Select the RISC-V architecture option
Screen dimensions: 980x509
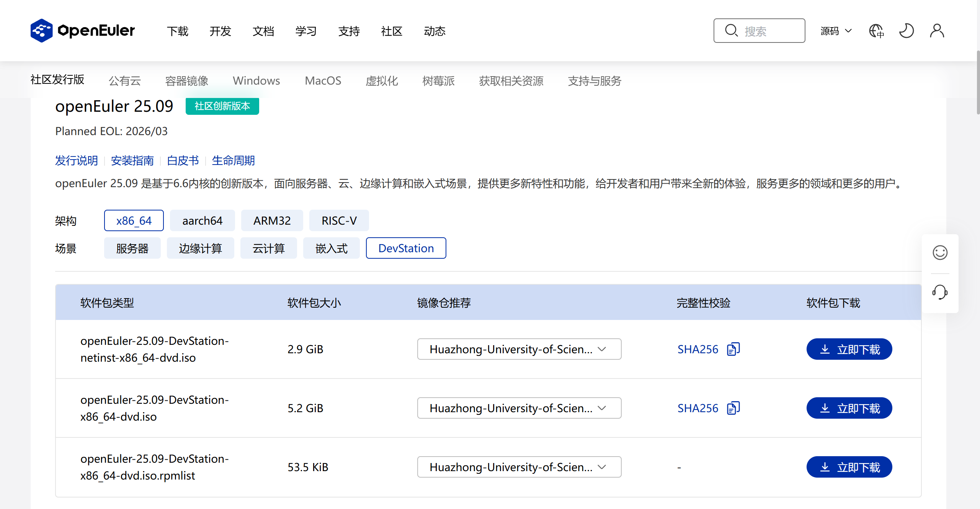point(339,220)
